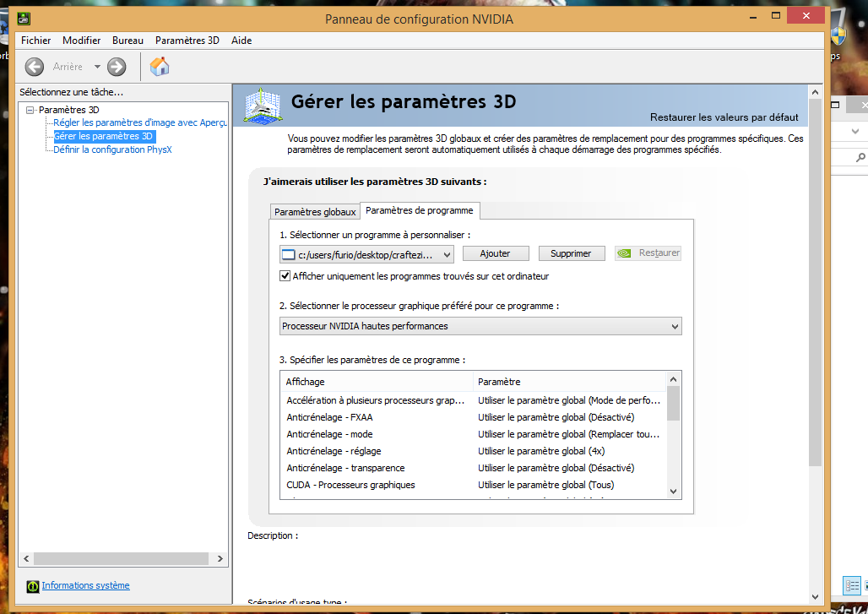Screen dimensions: 868x614
Task: Open Régler les paramètres d'image avec Aperçu
Action: click(x=140, y=123)
